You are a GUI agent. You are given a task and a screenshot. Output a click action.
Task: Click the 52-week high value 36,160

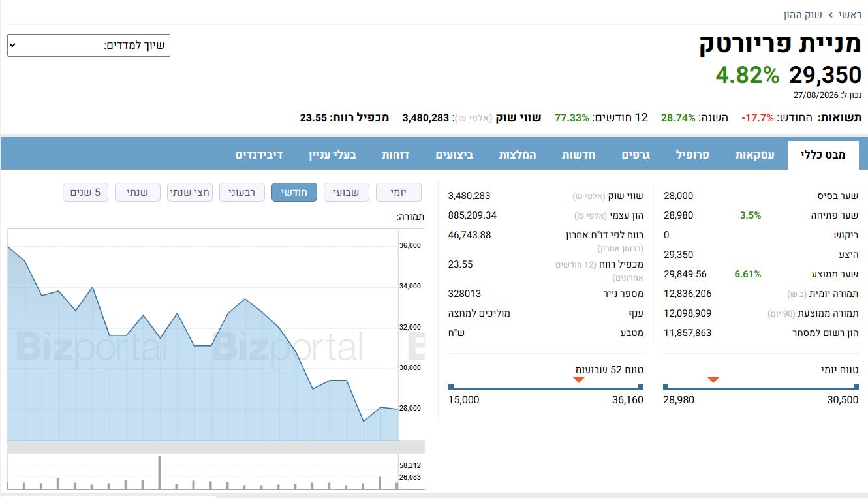(628, 400)
